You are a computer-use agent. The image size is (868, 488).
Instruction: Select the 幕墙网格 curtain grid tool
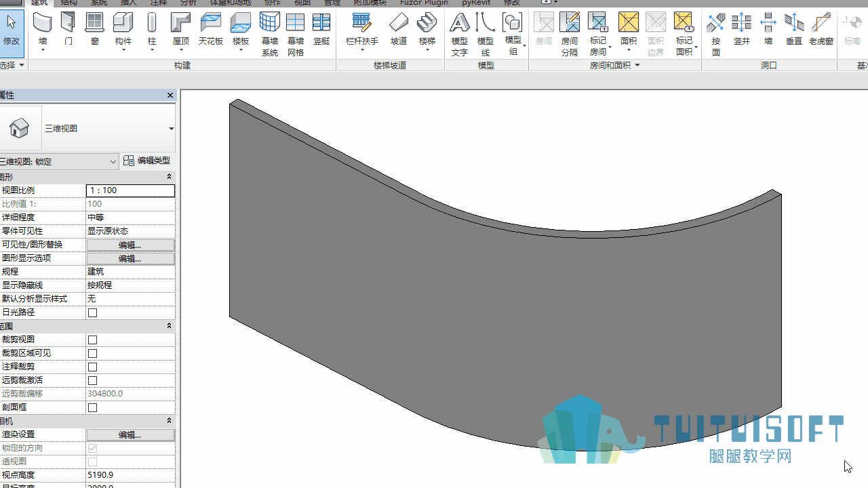[296, 34]
